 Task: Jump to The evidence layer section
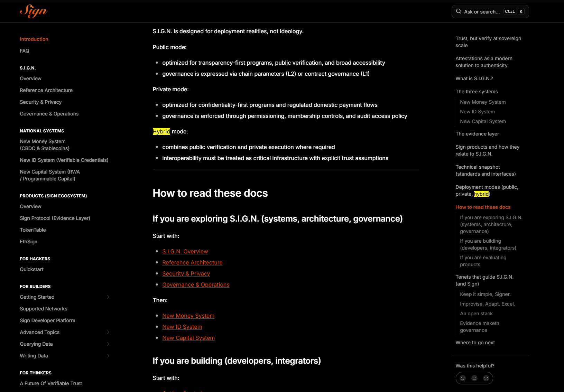point(477,134)
